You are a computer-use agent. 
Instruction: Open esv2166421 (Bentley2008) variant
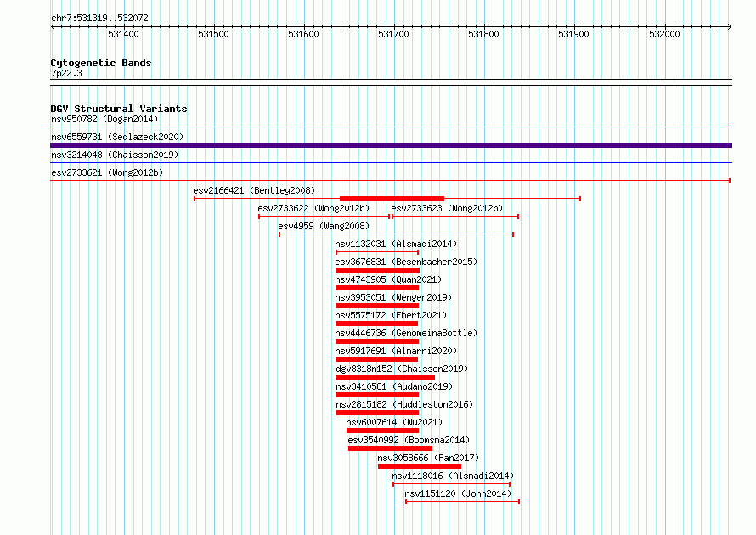(254, 190)
